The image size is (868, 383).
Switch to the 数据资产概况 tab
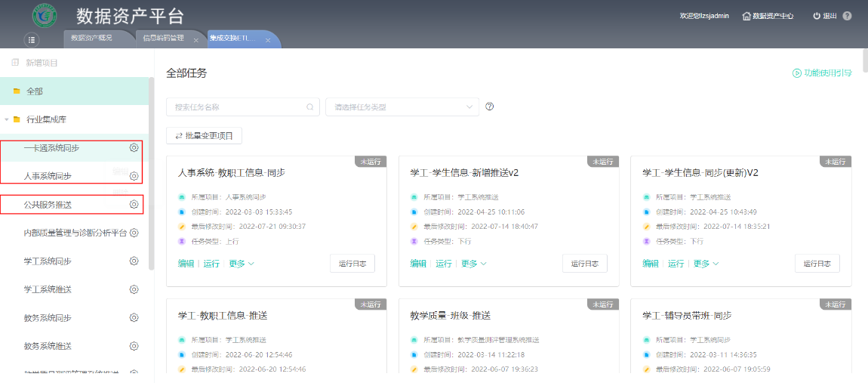click(91, 38)
